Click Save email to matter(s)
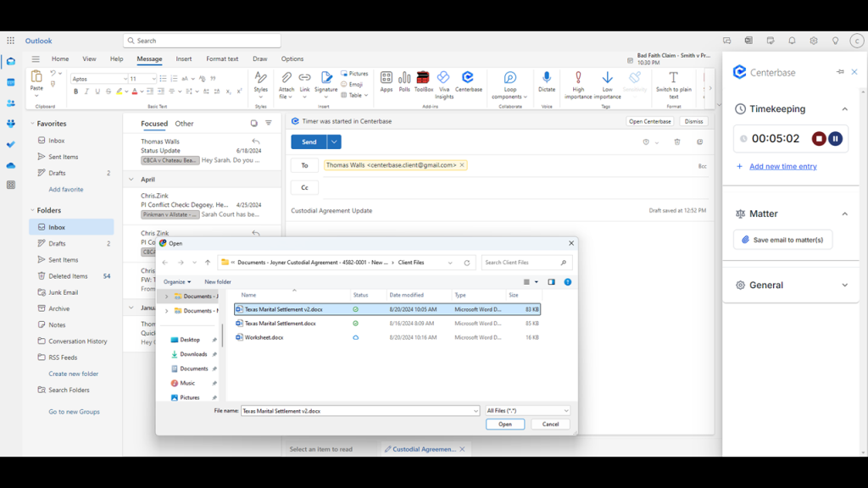868x488 pixels. click(x=782, y=240)
